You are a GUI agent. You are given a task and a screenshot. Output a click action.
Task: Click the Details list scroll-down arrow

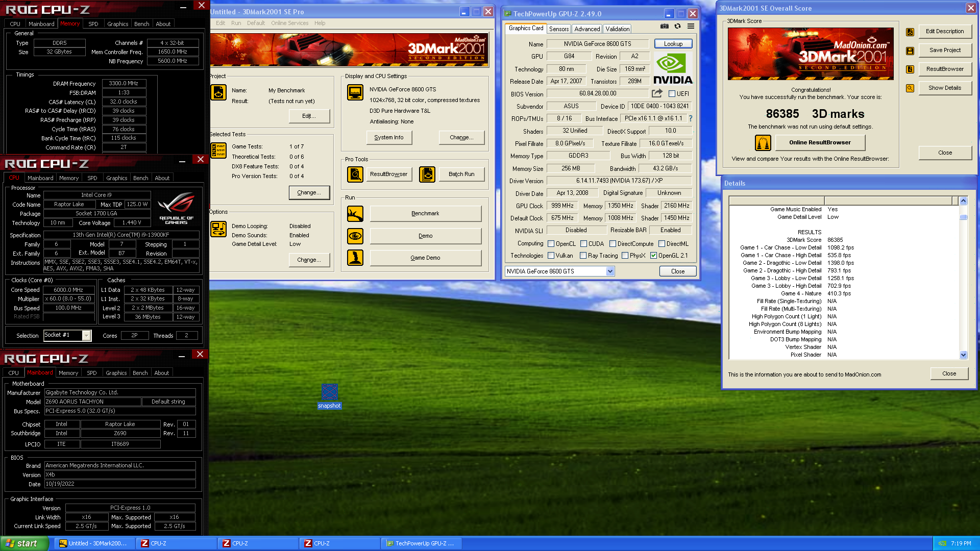click(963, 355)
